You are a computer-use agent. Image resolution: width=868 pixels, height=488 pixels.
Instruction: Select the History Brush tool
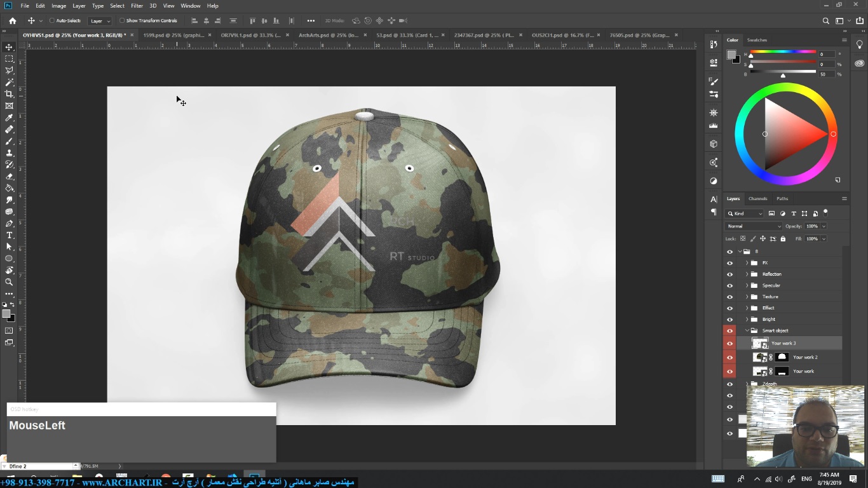[9, 165]
